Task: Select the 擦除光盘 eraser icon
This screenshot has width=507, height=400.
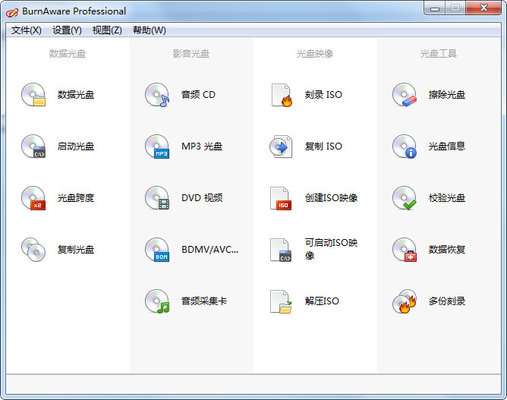Action: (x=405, y=95)
